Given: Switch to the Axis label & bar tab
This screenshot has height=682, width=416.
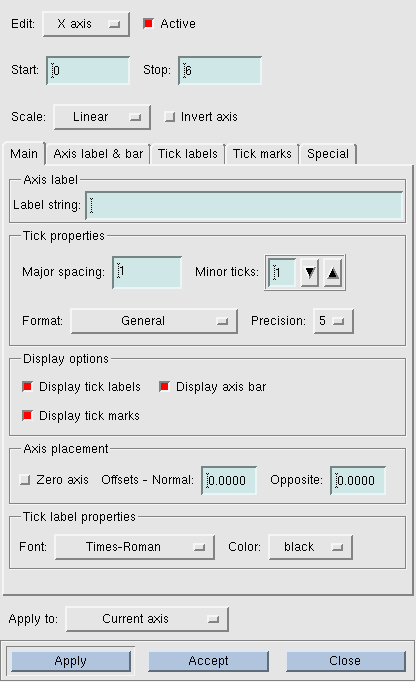Looking at the screenshot, I should (x=98, y=154).
